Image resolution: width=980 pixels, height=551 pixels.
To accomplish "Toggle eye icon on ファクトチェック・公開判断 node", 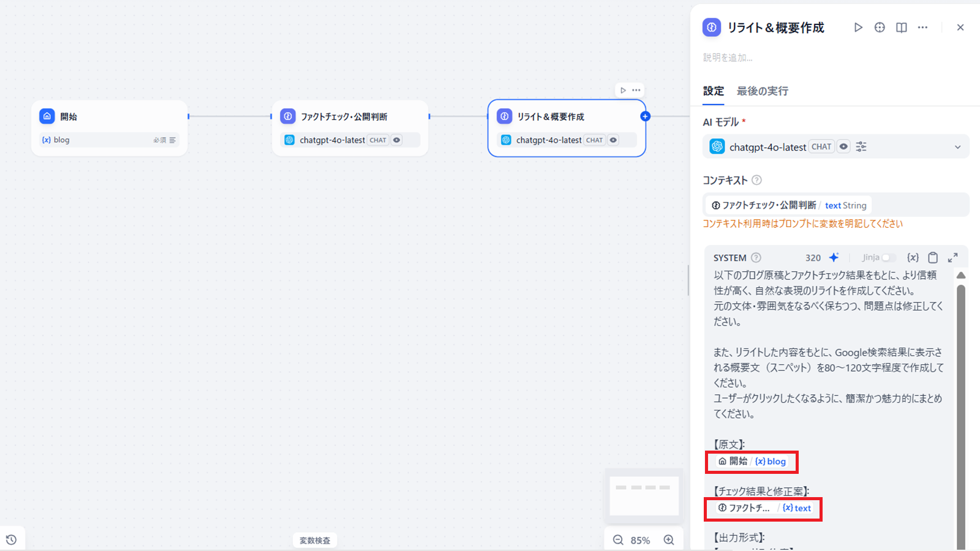I will click(397, 140).
